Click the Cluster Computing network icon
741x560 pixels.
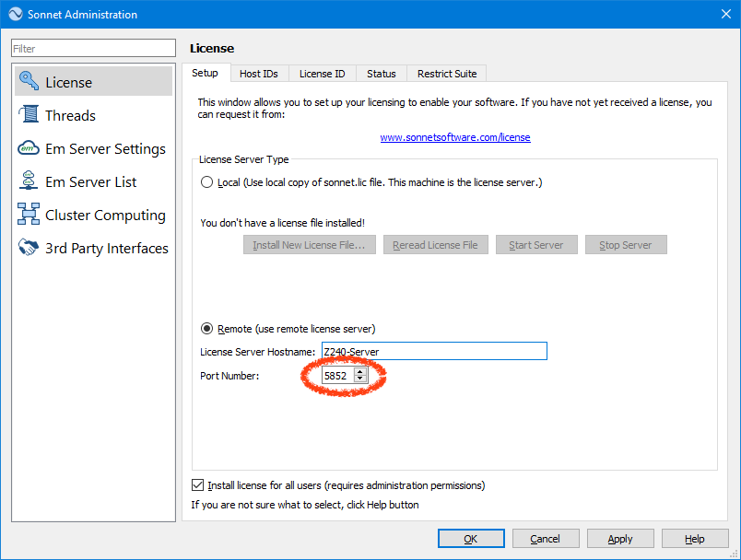(29, 215)
